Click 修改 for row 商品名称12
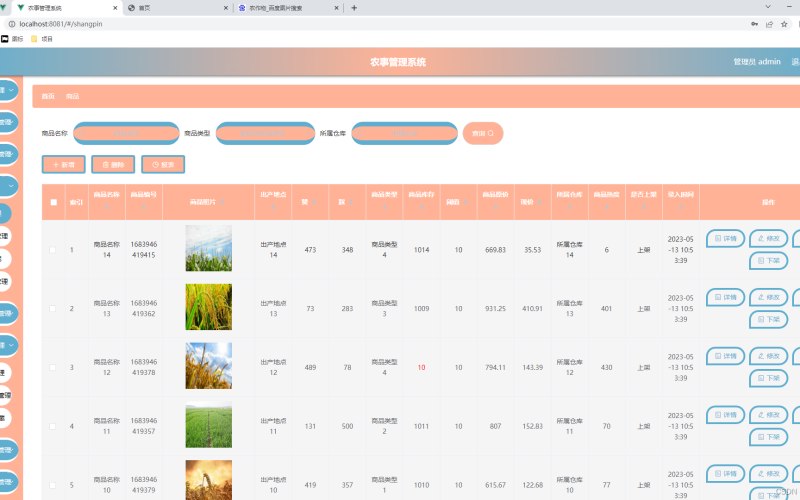The image size is (800, 500). (x=768, y=356)
